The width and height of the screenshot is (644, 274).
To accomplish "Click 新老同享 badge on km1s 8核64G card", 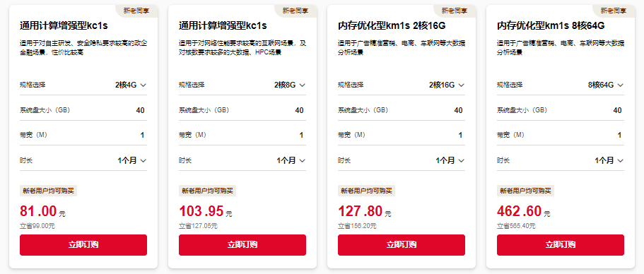I will pyautogui.click(x=614, y=11).
